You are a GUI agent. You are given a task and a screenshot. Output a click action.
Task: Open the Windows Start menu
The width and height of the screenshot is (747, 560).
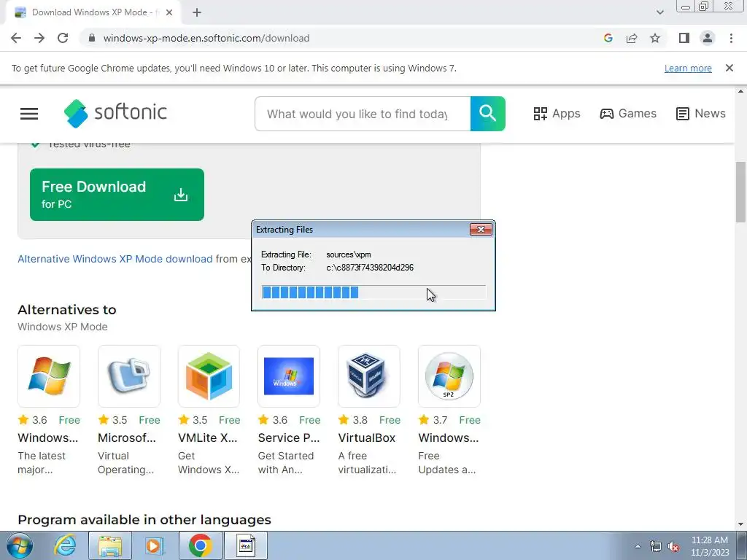[20, 545]
